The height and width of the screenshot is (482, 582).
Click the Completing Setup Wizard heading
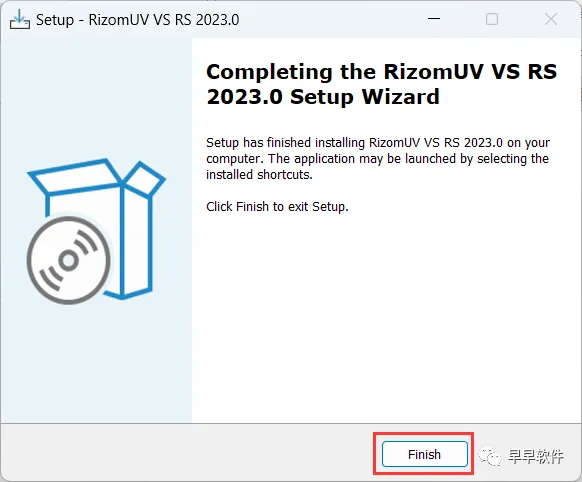point(382,84)
